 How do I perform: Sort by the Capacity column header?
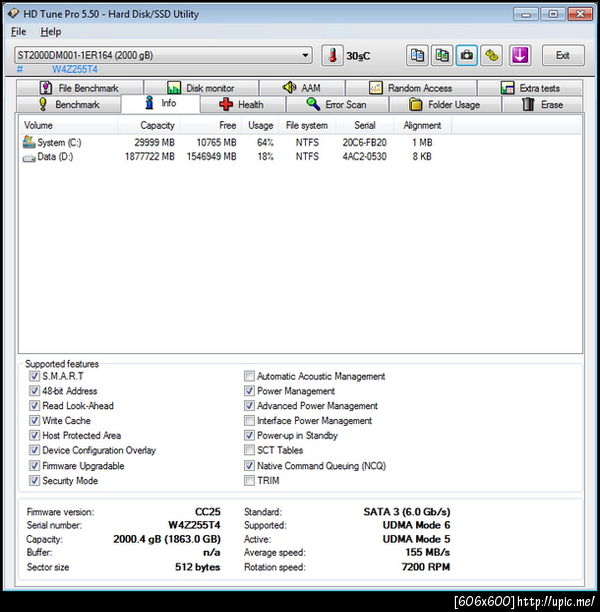pyautogui.click(x=148, y=125)
